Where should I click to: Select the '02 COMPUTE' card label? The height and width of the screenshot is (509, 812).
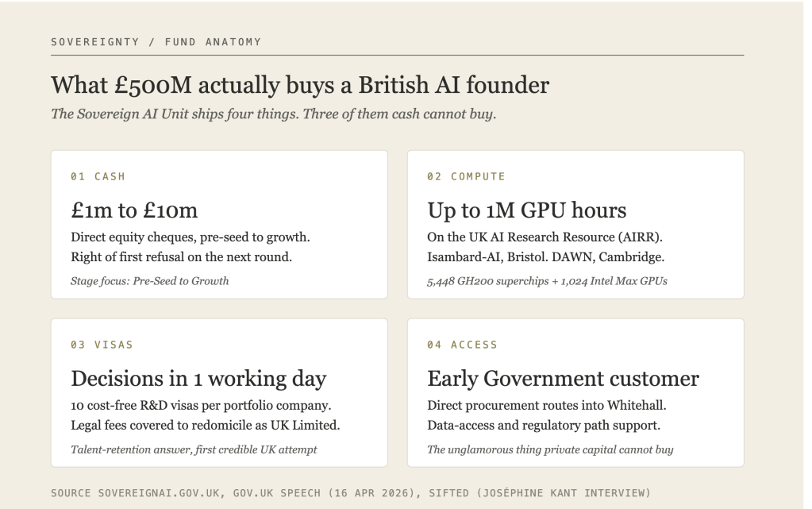click(x=466, y=176)
